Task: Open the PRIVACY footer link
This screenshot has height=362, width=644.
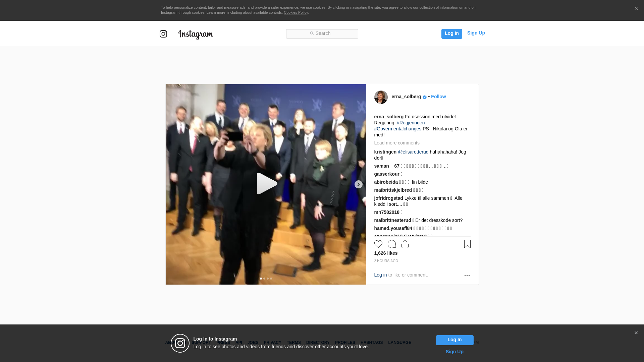Action: click(272, 343)
